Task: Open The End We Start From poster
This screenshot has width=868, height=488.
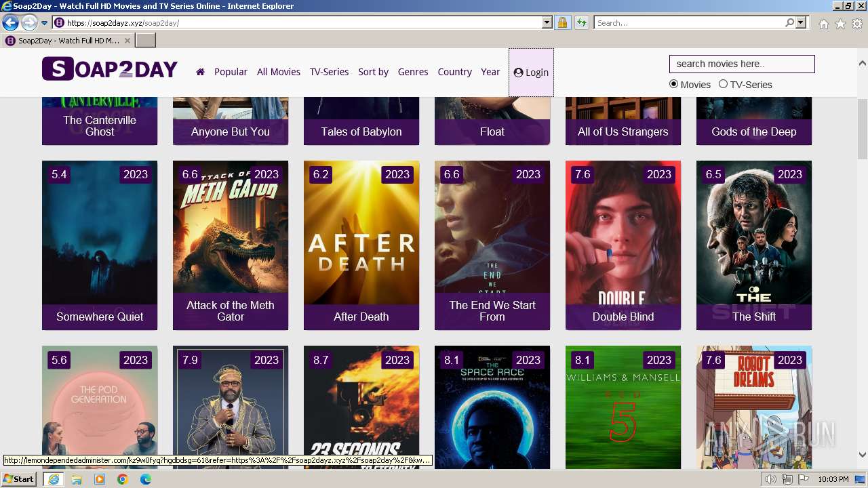Action: tap(492, 245)
